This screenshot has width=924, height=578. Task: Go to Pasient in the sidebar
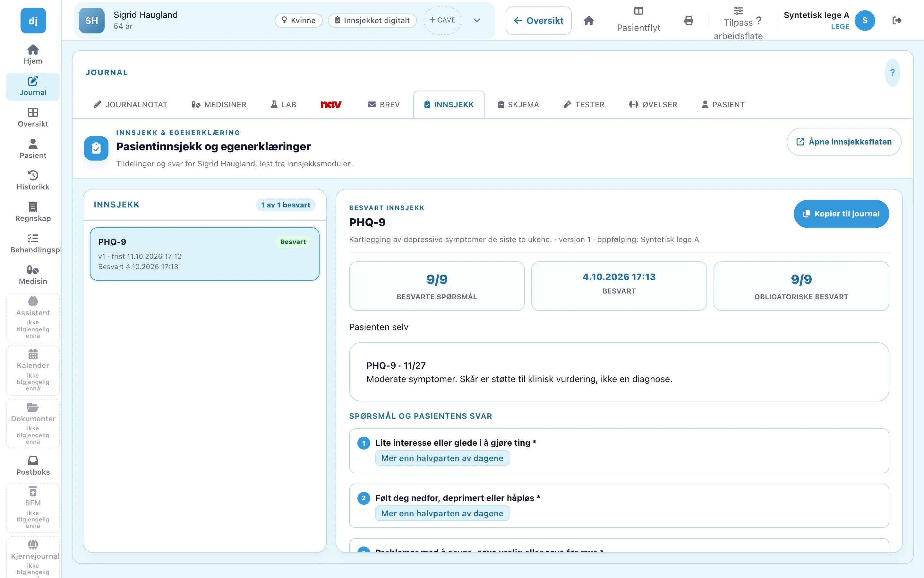coord(33,149)
